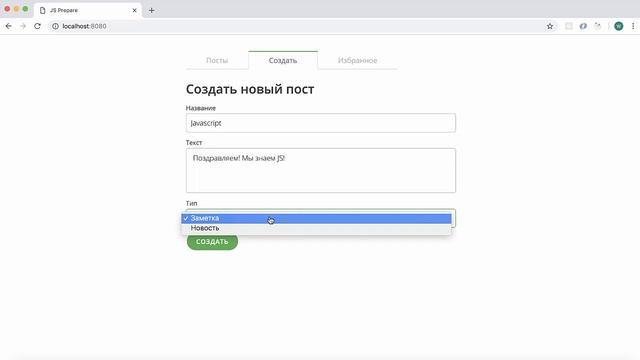Click the macOS green maximize window button

point(25,9)
